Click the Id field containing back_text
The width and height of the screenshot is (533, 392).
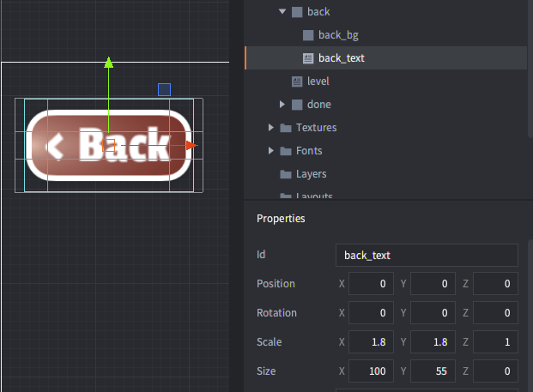(426, 255)
